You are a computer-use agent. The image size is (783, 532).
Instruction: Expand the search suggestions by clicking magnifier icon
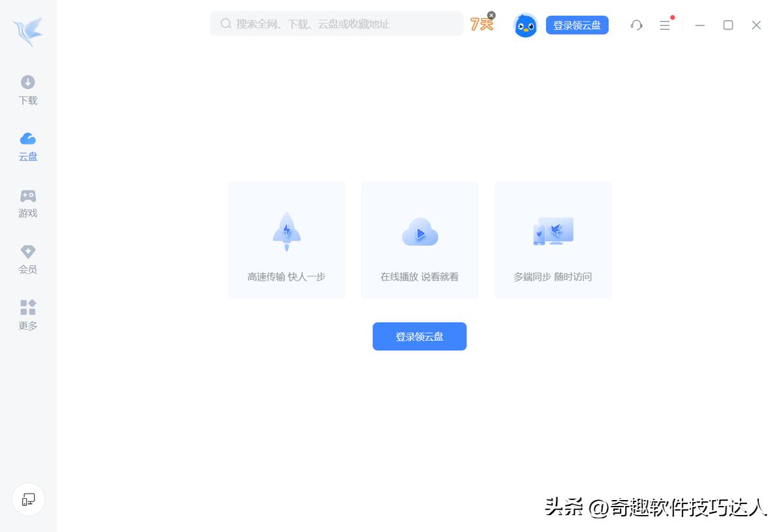click(225, 23)
